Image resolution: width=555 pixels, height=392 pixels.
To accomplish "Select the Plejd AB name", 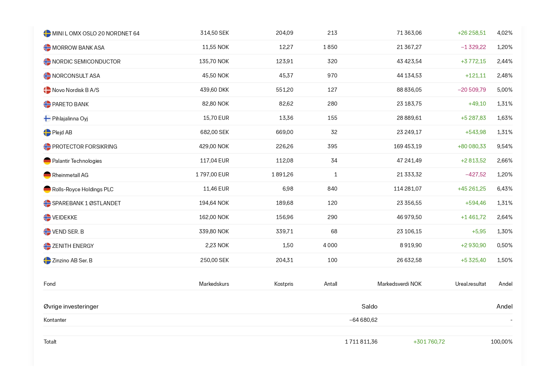I will click(62, 132).
